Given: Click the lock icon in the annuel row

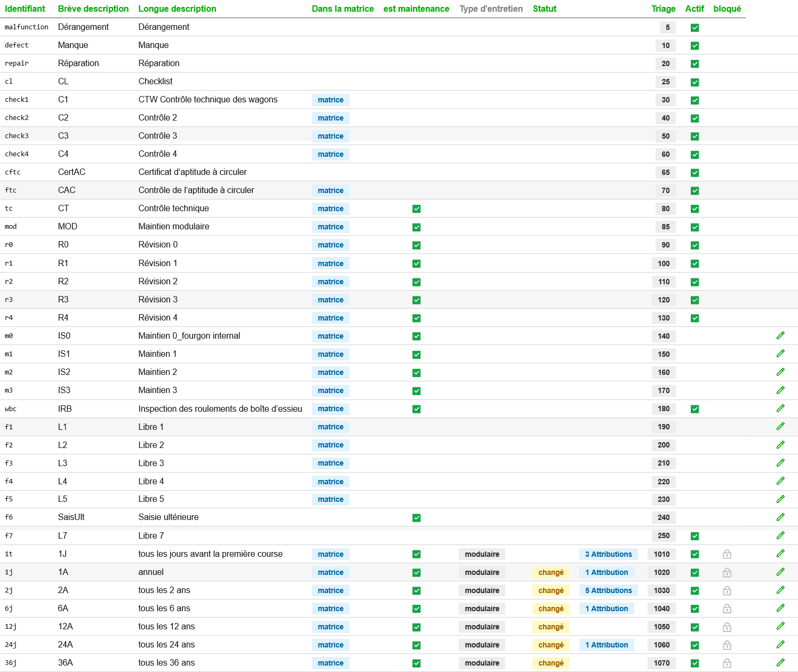Looking at the screenshot, I should click(x=727, y=572).
